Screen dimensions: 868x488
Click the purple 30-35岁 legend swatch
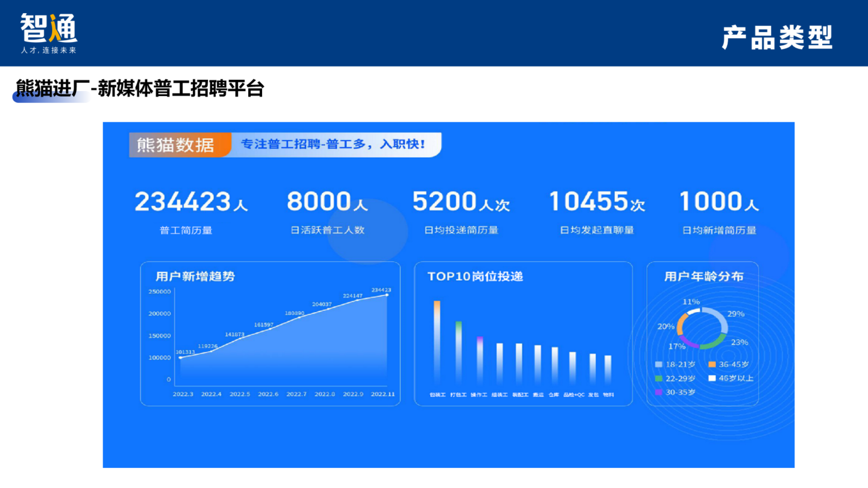(x=659, y=392)
